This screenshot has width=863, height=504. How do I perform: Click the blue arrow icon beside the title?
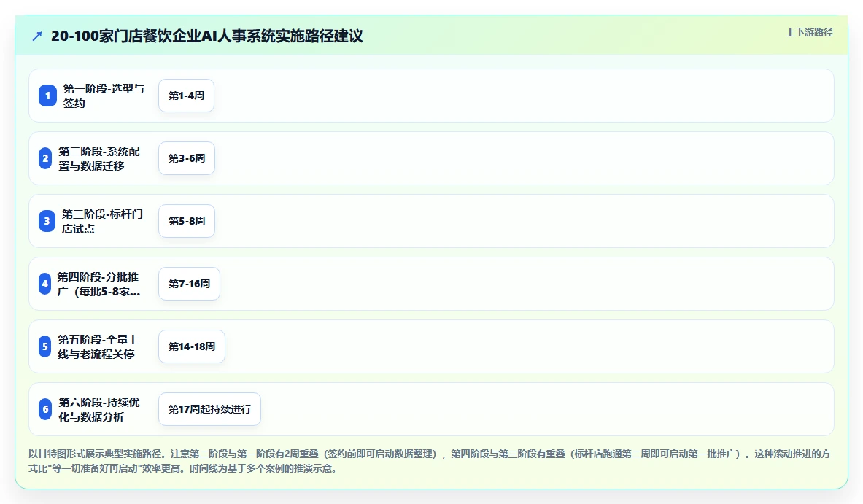[x=37, y=36]
